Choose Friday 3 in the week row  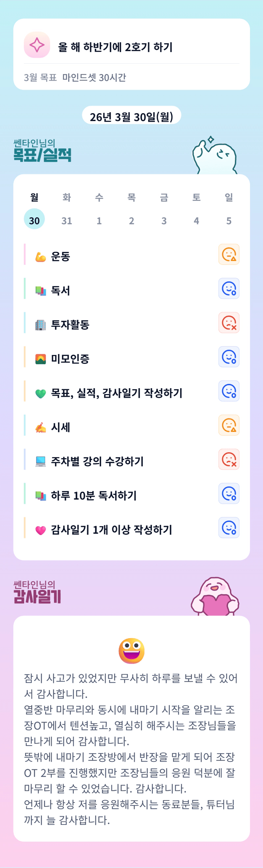click(164, 221)
